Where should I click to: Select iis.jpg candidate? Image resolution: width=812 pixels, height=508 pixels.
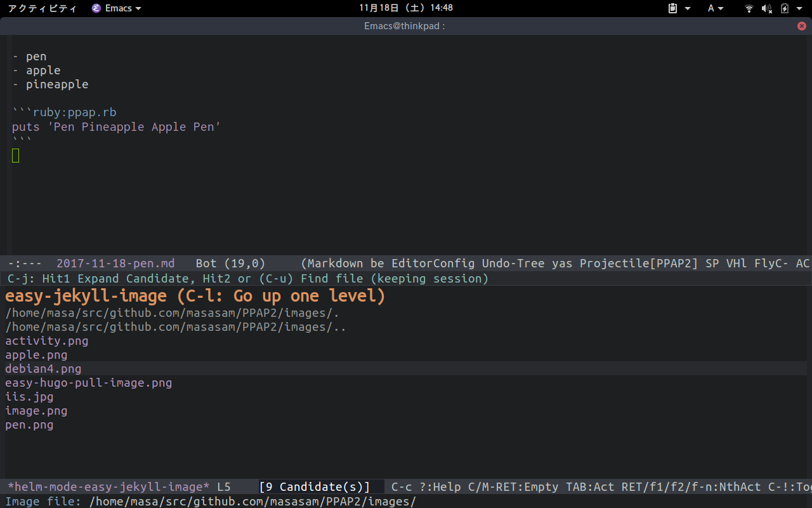coord(29,397)
